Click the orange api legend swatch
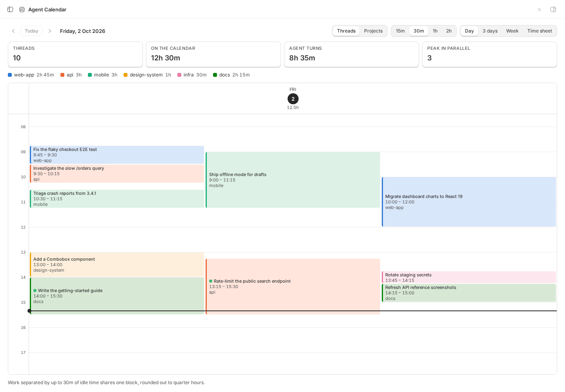 [62, 75]
